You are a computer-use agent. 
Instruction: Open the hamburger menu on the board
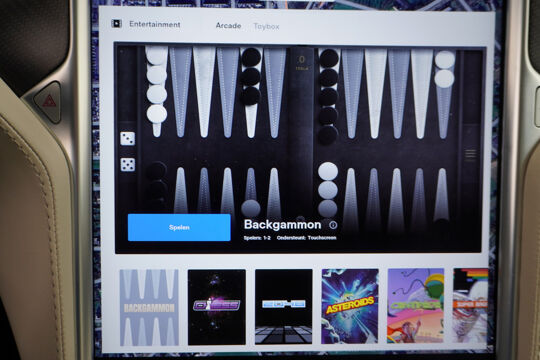coord(470,154)
